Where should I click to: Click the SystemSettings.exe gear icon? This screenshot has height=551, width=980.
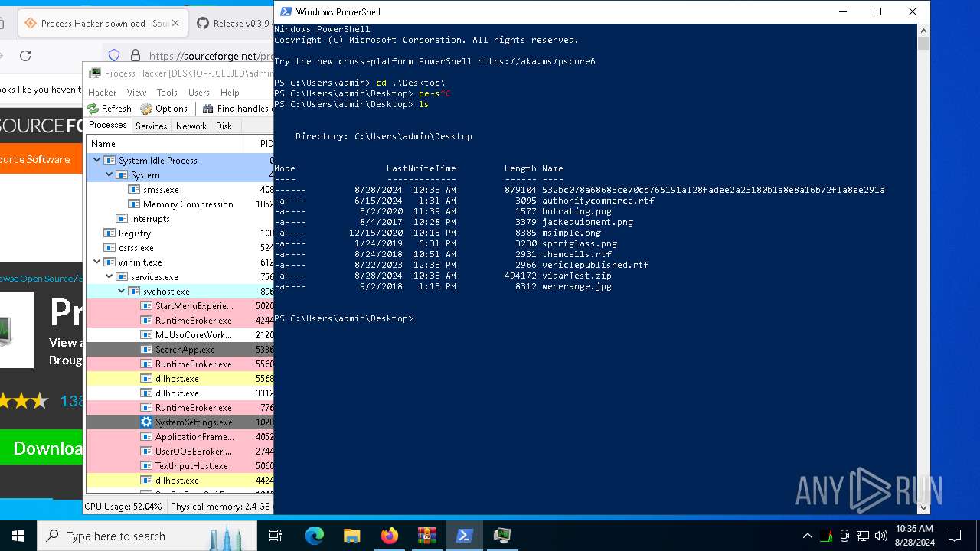pos(146,422)
